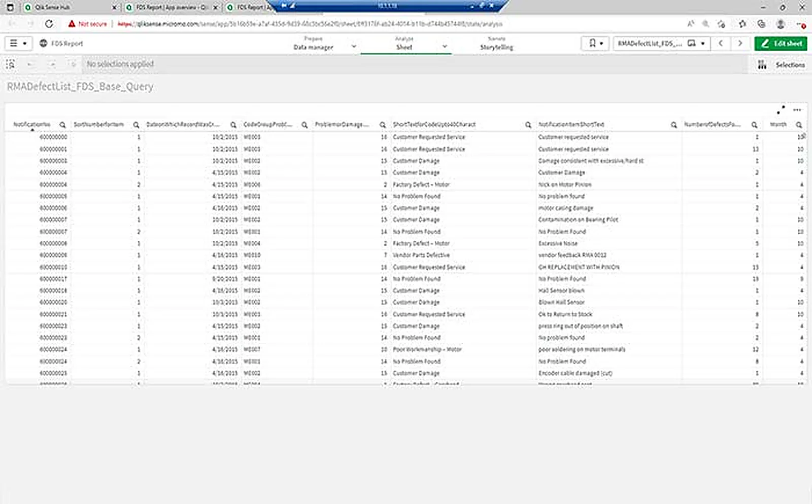
Task: Open the Qlik navigation menu
Action: [x=18, y=44]
